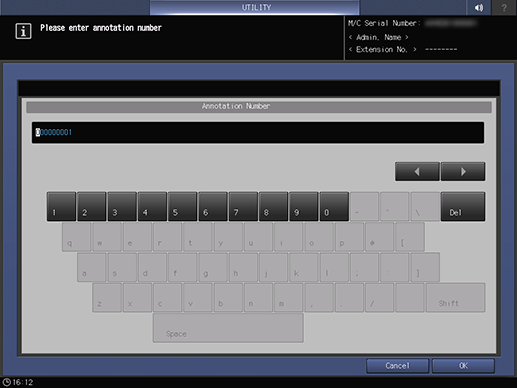The height and width of the screenshot is (388, 517).
Task: Click the information icon beside the prompt
Action: pyautogui.click(x=23, y=31)
